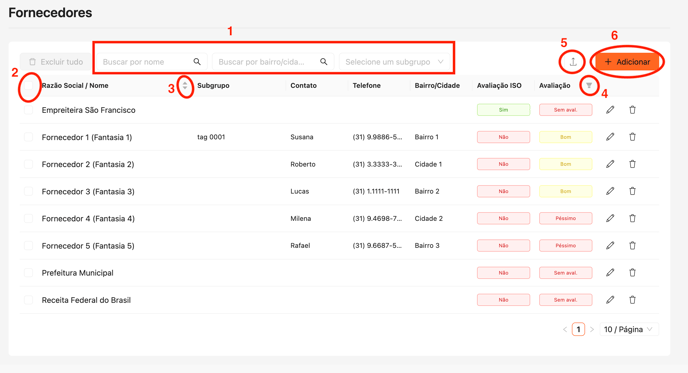The height and width of the screenshot is (373, 688).
Task: Click the Milena contact cell
Action: (301, 218)
